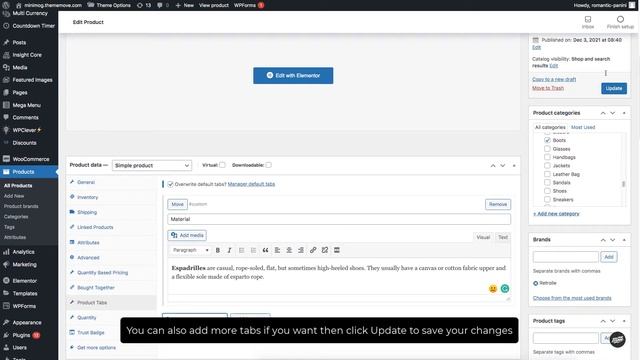Open Comments in the sidebar
This screenshot has width=640, height=360.
25,118
